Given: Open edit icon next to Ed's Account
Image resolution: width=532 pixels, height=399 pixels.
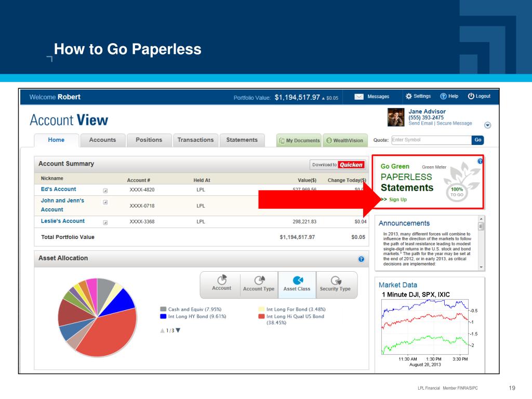Looking at the screenshot, I should pos(105,191).
